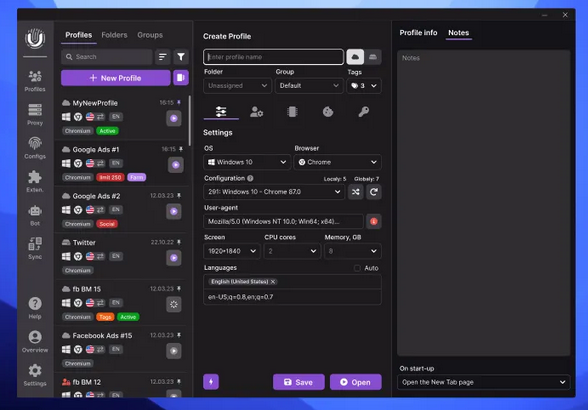The width and height of the screenshot is (588, 410).
Task: Launch Twitter profile with play button
Action: [x=174, y=258]
